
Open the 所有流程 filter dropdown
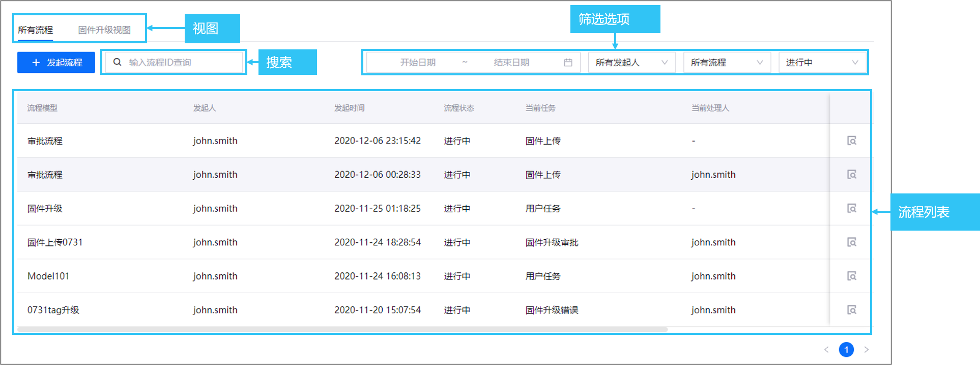pos(727,63)
